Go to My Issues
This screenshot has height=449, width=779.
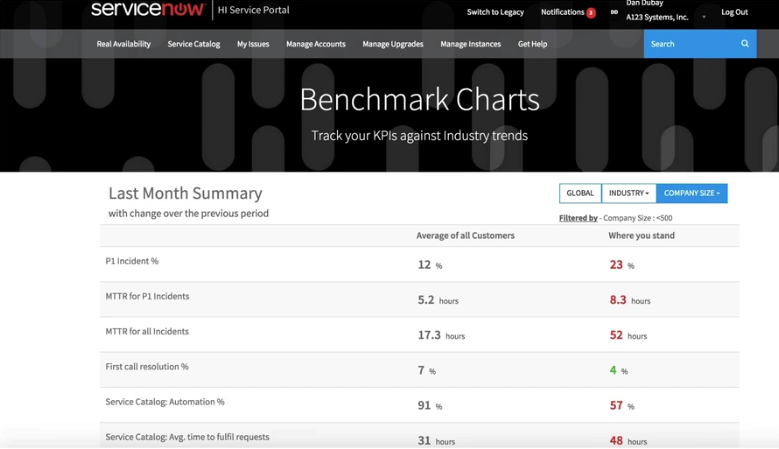(253, 44)
